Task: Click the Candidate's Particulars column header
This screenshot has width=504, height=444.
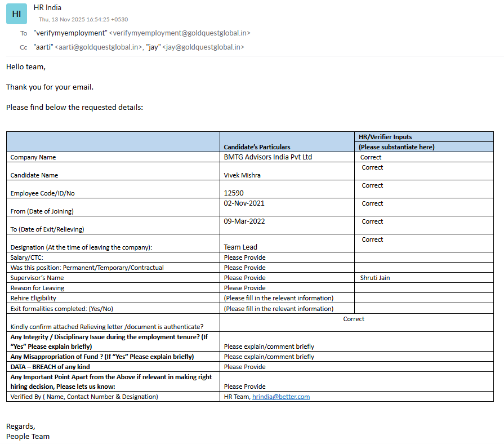Action: pos(257,147)
